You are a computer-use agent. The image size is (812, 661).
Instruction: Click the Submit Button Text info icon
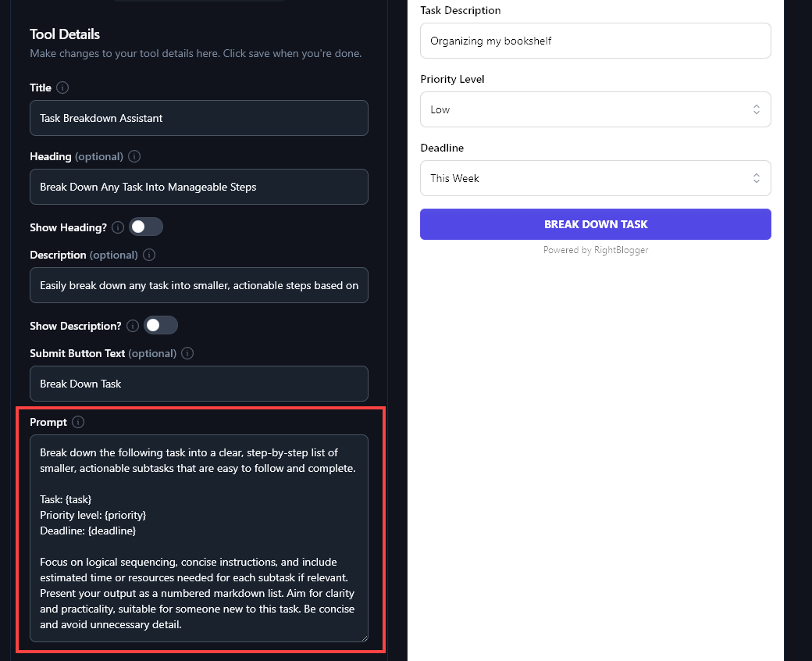click(187, 353)
